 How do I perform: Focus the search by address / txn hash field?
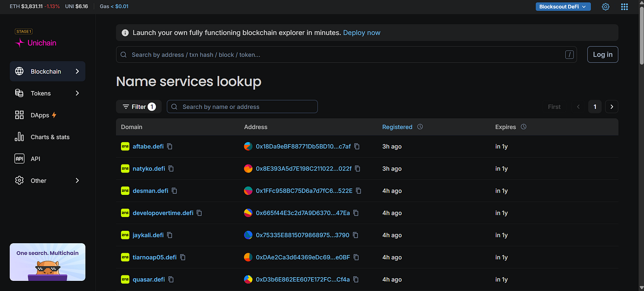346,55
